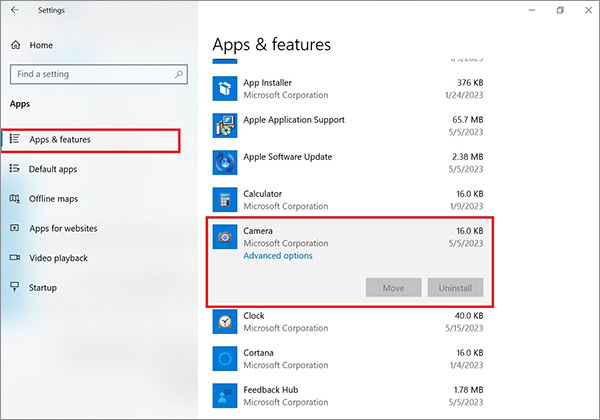Click the Cortana app icon

225,359
